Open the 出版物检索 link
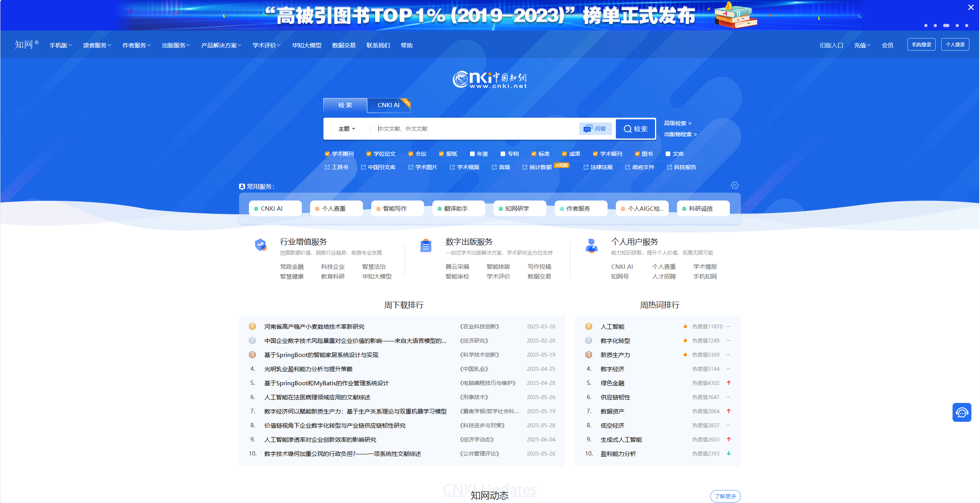The width and height of the screenshot is (980, 503). (681, 134)
